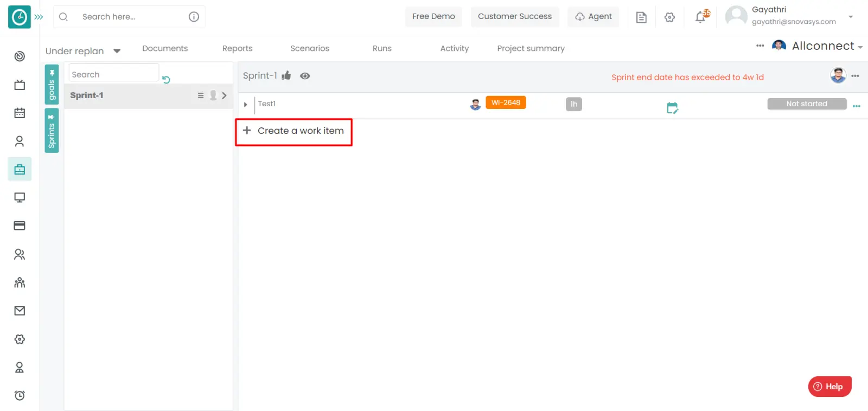Toggle the pinned goals side tab
This screenshot has width=868, height=411.
tap(52, 85)
